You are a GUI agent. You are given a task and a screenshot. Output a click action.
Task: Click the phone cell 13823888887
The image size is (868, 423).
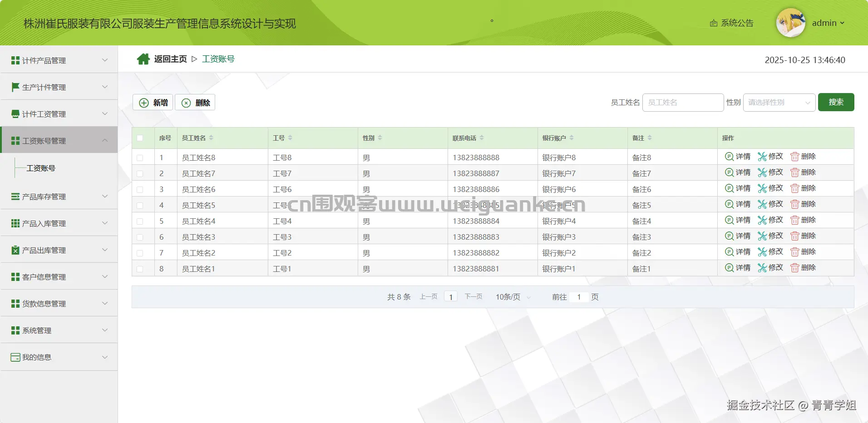[476, 173]
